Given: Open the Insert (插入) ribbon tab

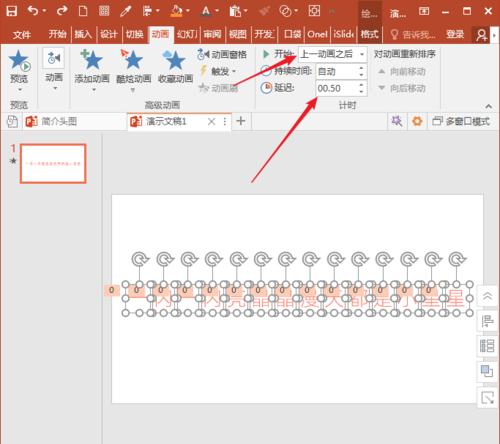Looking at the screenshot, I should [83, 34].
